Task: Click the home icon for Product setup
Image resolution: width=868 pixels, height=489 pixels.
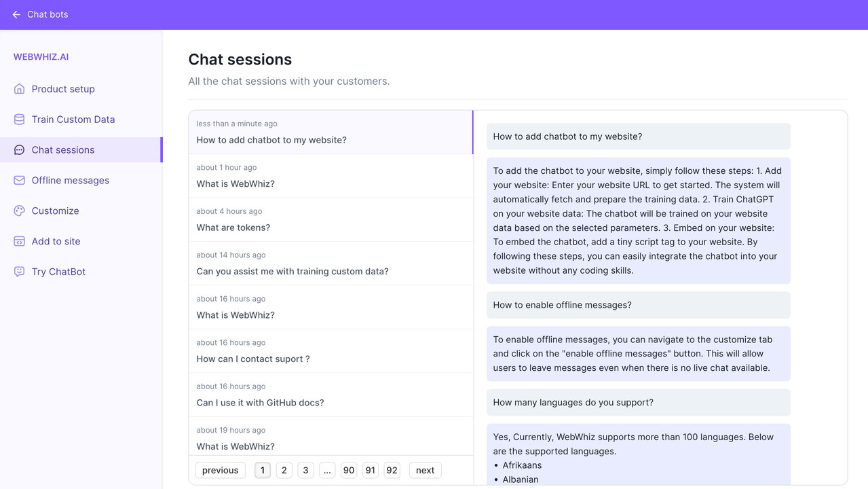Action: [x=19, y=89]
